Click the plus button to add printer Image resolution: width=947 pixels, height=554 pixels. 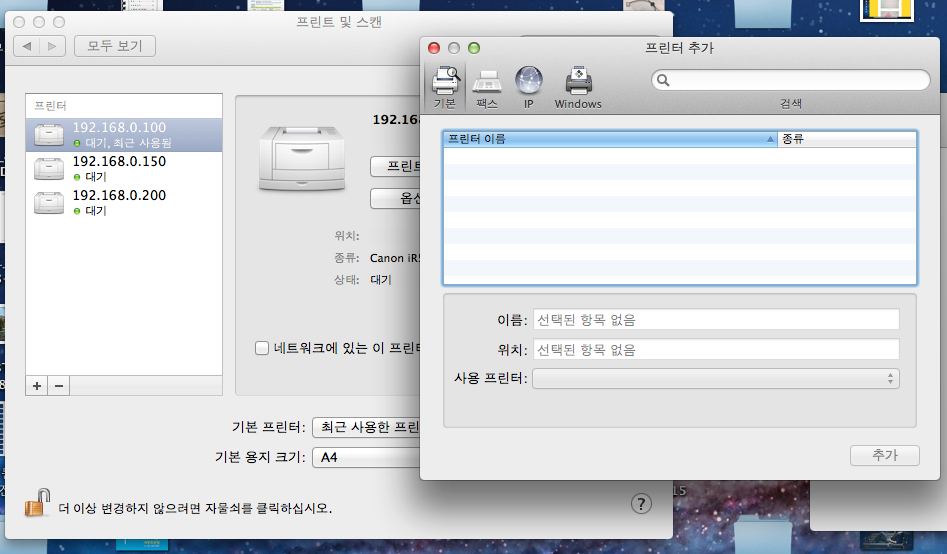coord(37,385)
